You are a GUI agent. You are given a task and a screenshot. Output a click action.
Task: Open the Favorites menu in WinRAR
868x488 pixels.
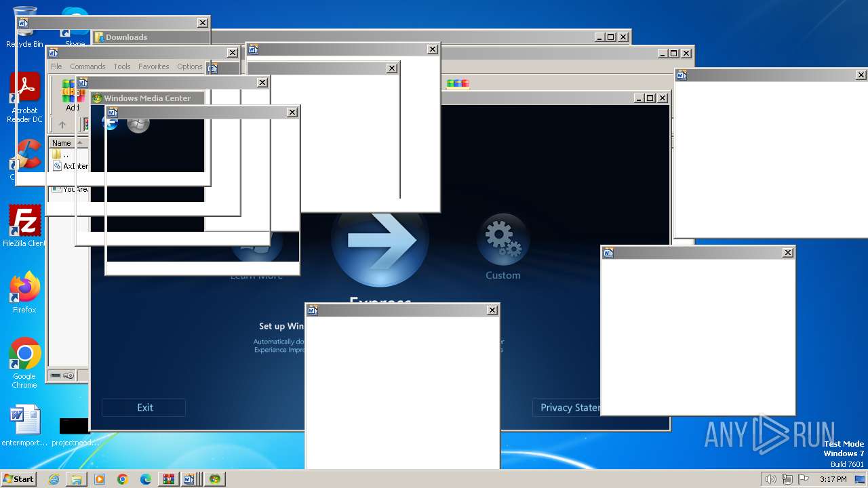pos(154,66)
